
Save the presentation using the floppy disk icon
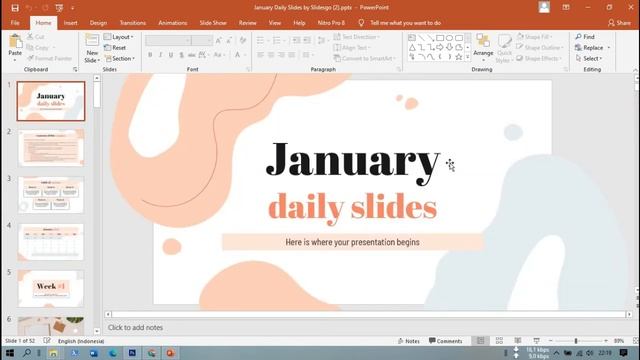(x=15, y=8)
